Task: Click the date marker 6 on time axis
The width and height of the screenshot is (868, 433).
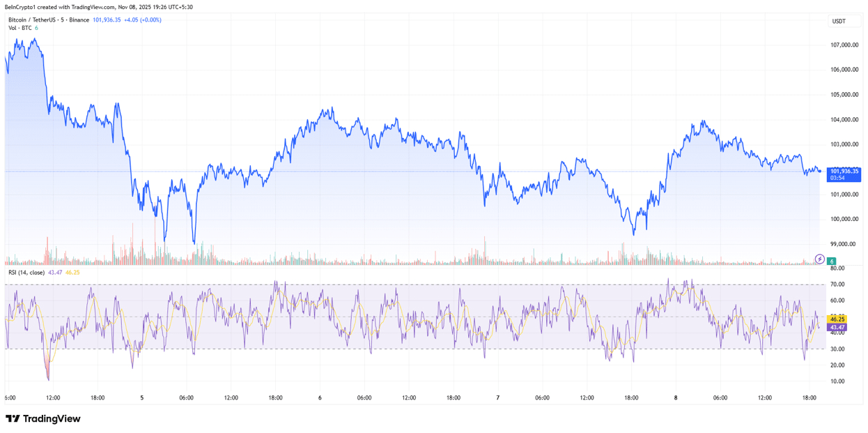Action: coord(320,398)
